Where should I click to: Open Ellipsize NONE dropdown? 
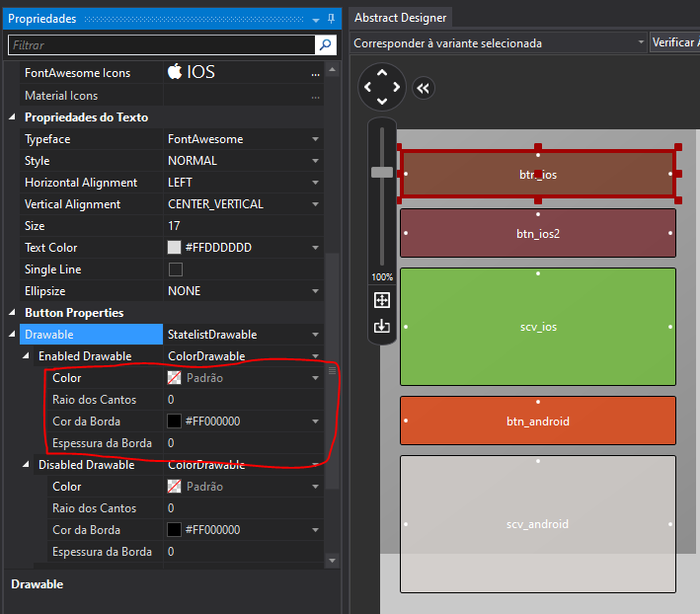(x=315, y=291)
